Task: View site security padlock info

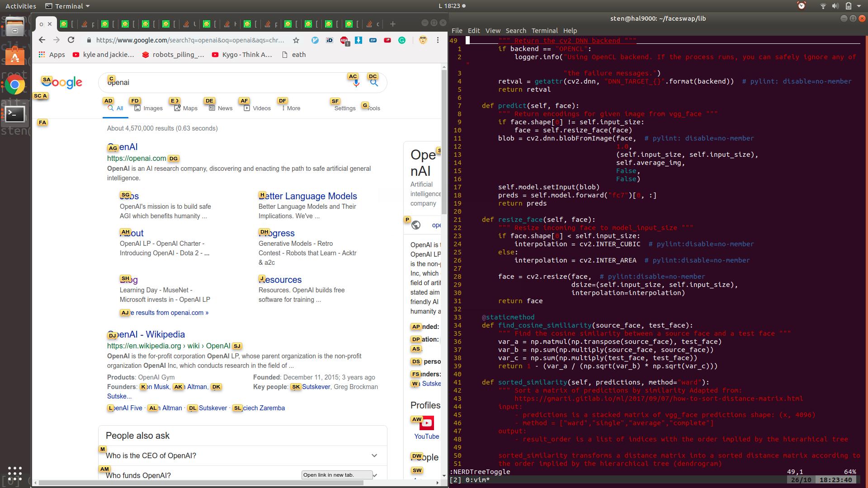Action: 89,40
